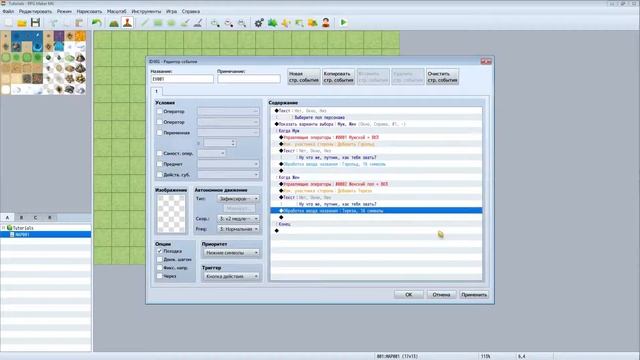The height and width of the screenshot is (360, 640).
Task: Select the Shadow Pen tool
Action: [x=198, y=23]
